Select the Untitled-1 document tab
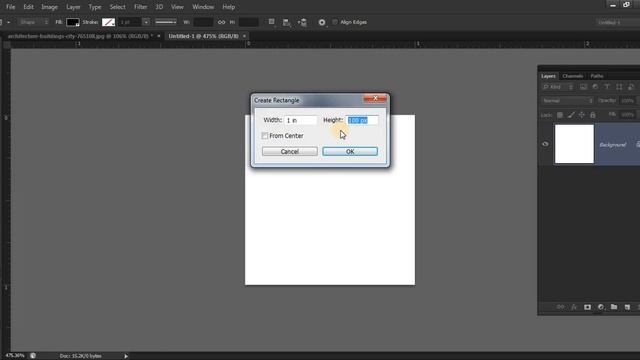 tap(203, 36)
